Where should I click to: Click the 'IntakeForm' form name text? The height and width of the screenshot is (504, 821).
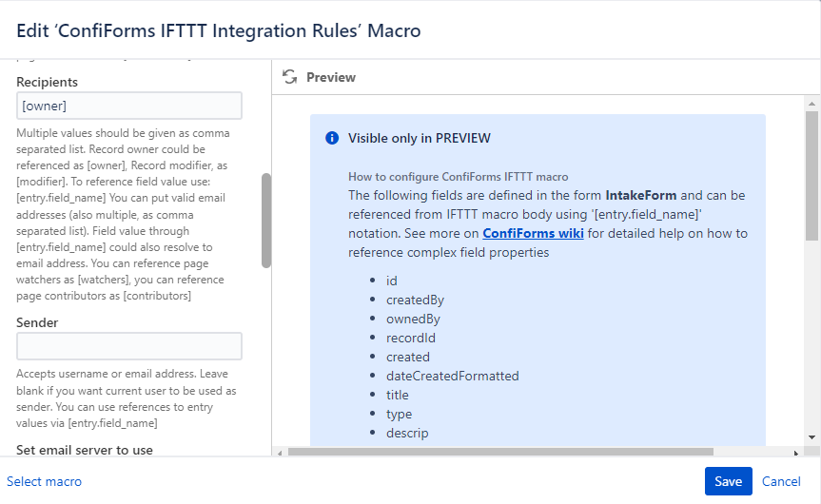[x=641, y=195]
